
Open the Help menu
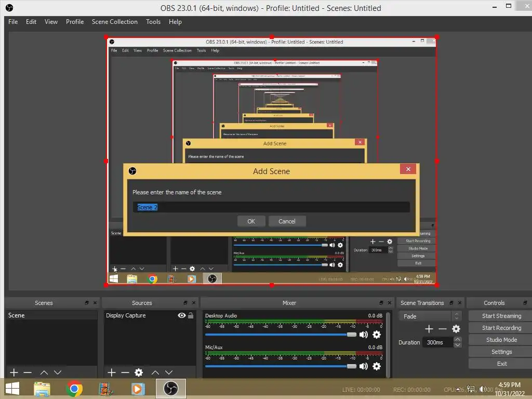coord(175,22)
